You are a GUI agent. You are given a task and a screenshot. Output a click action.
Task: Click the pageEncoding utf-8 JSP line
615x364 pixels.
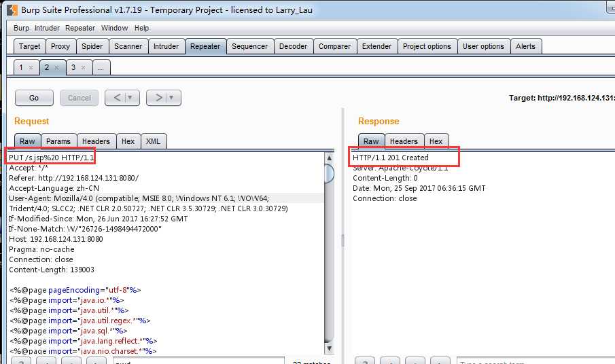click(75, 290)
